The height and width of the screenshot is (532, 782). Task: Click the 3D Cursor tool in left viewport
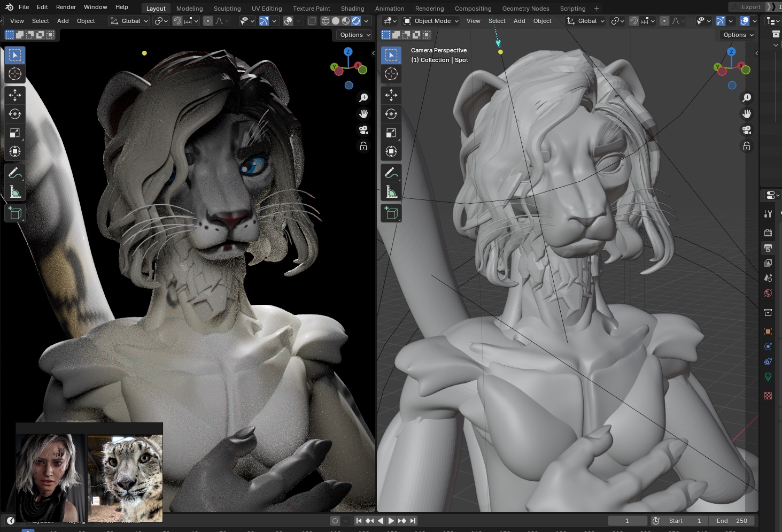click(x=15, y=74)
